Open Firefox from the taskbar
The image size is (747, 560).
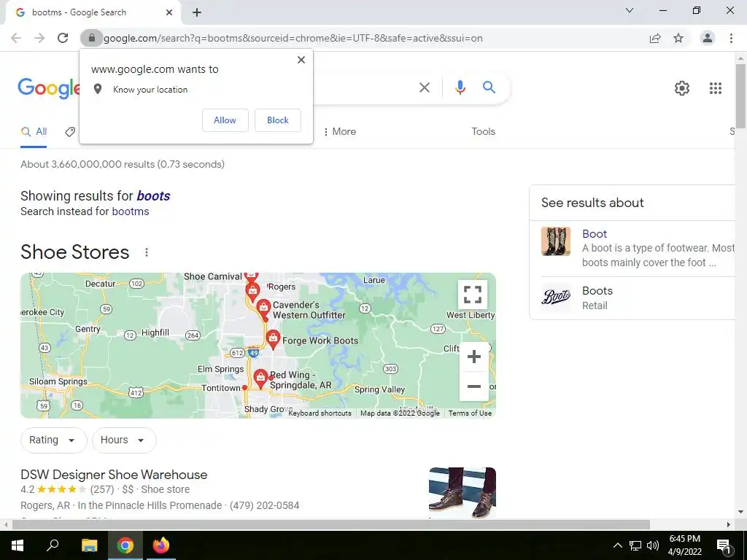coord(161,545)
